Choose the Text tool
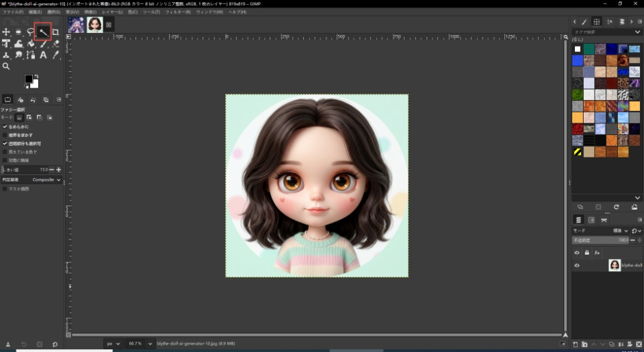 point(43,55)
